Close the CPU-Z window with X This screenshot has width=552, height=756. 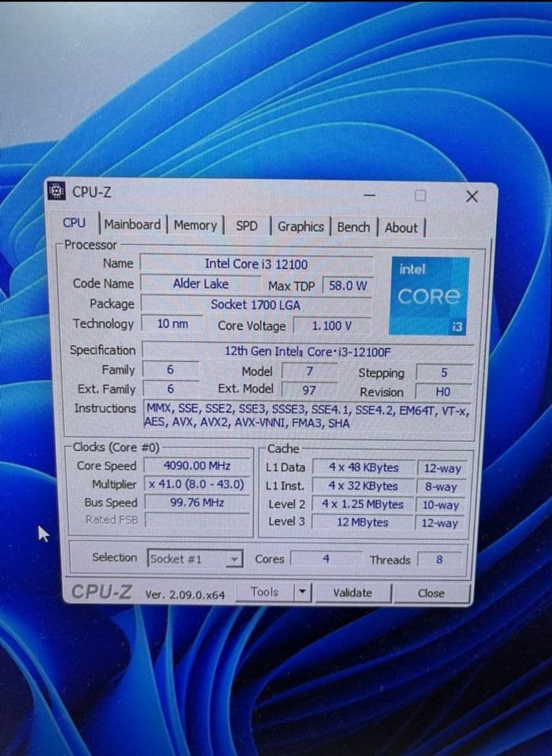click(472, 196)
